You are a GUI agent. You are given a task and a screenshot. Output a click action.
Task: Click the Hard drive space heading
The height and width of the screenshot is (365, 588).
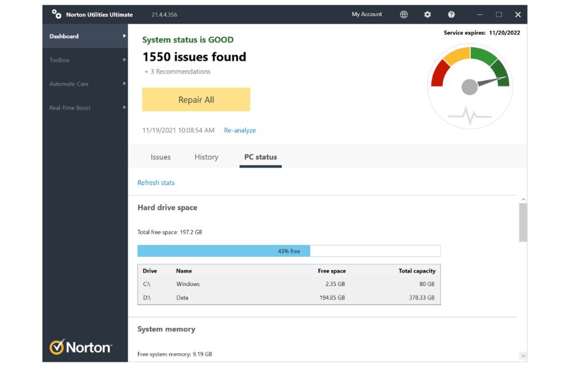click(167, 208)
